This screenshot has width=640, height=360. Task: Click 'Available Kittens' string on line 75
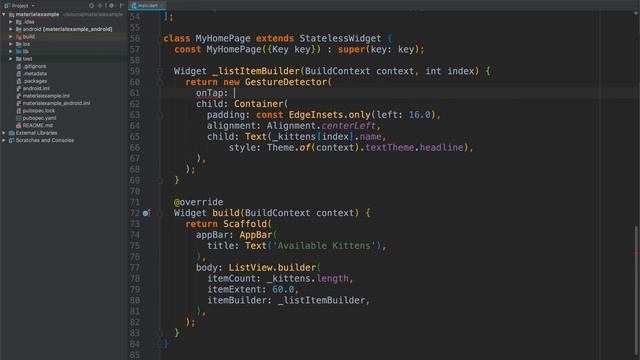pos(324,246)
